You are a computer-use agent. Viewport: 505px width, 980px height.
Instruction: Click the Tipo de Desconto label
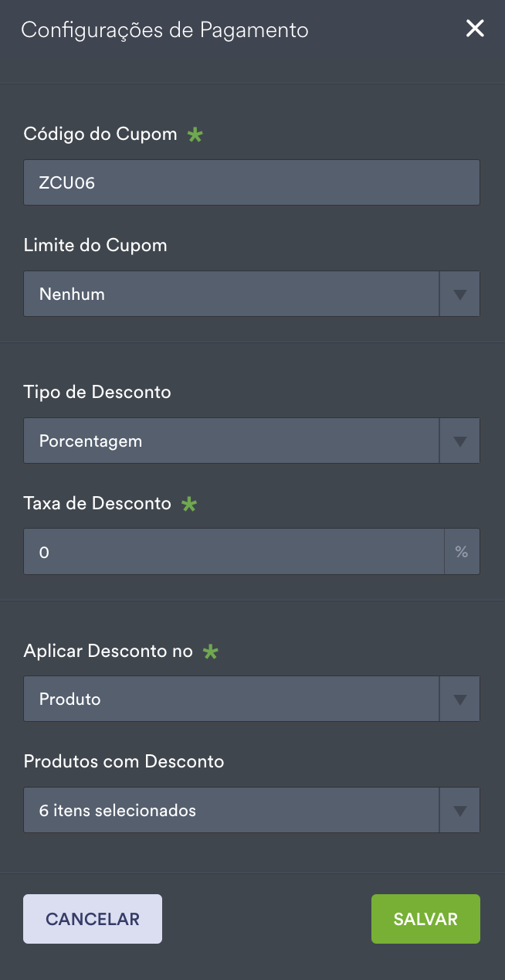pyautogui.click(x=97, y=392)
